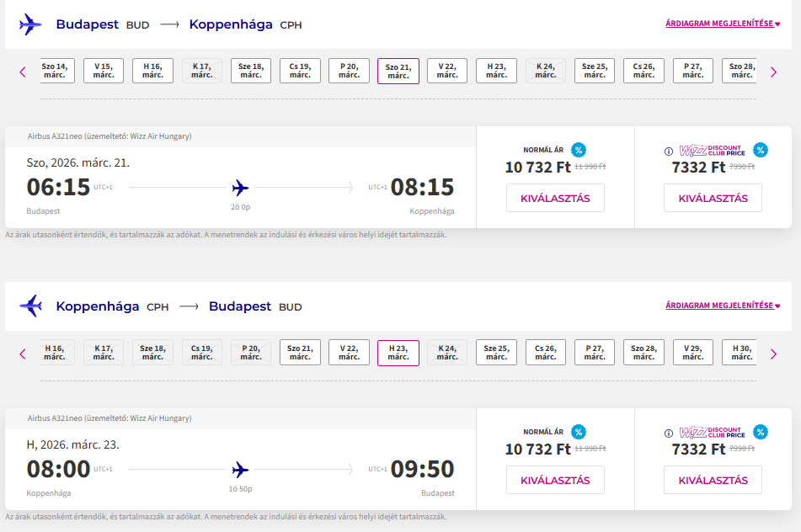Choose the outbound normal price 10 732 Ft Kiválasztás
Viewport: 801px width, 532px height.
tap(555, 199)
